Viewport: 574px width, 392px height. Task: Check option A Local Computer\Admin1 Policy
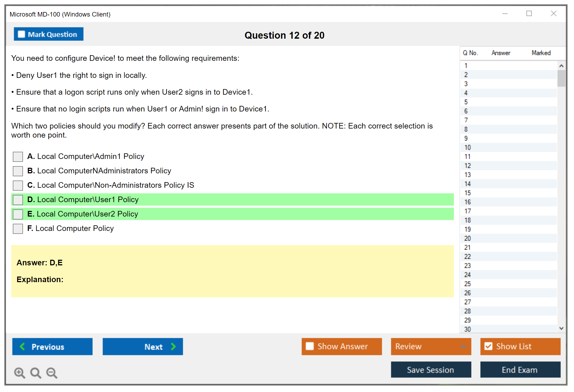pos(18,157)
